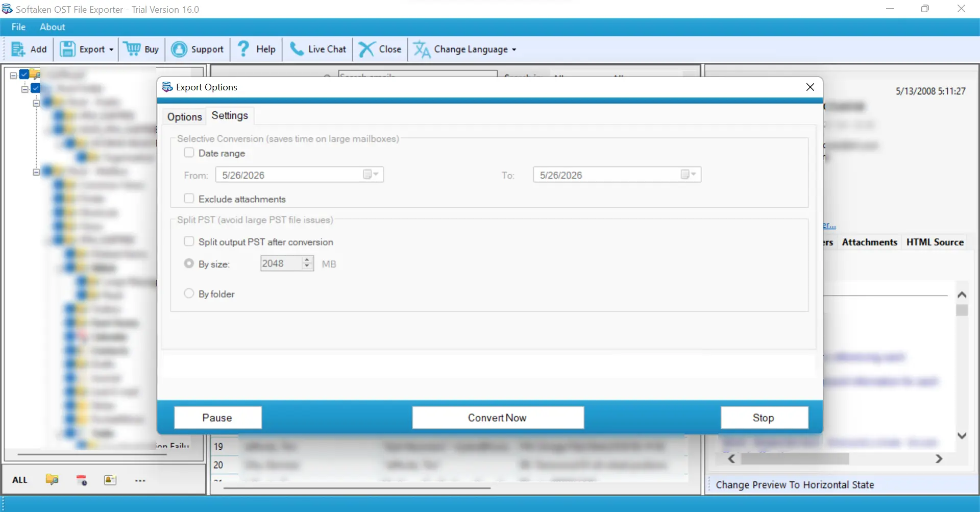Click the Export Options dialog icon

click(x=167, y=87)
